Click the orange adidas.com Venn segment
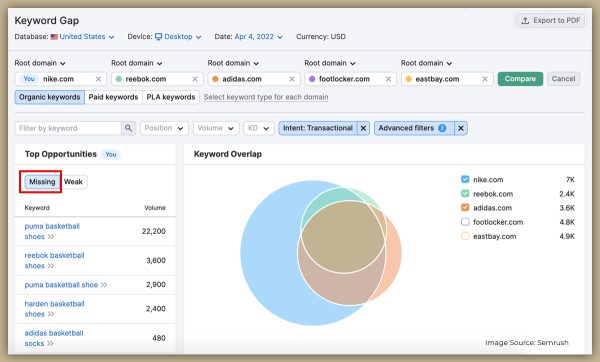This screenshot has width=600, height=362. [394, 253]
